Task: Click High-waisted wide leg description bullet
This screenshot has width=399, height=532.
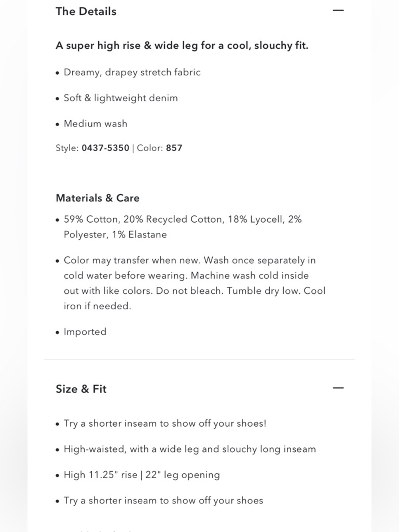Action: (190, 449)
